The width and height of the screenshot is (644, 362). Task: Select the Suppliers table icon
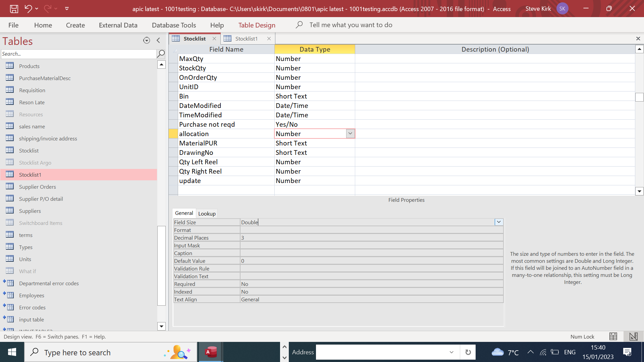(x=10, y=210)
